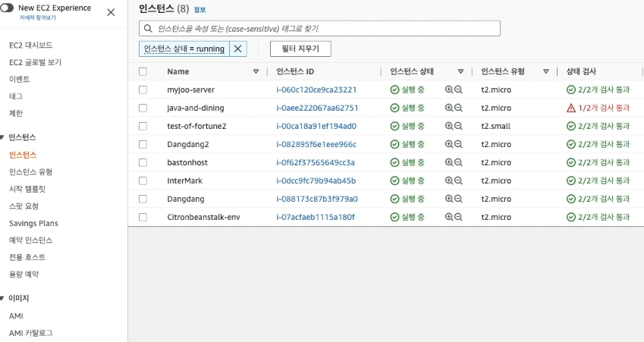Image resolution: width=644 pixels, height=342 pixels.
Task: Click the t2.small instance type cell
Action: pyautogui.click(x=496, y=126)
